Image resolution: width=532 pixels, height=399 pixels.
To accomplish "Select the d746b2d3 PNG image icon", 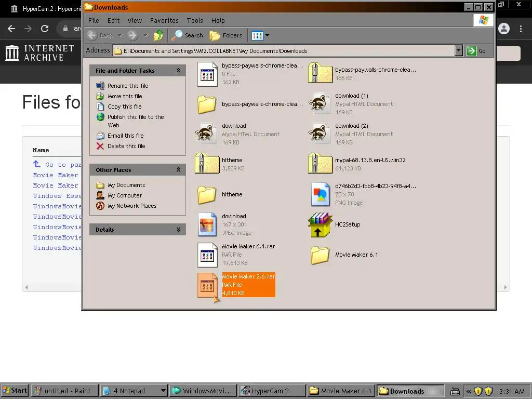I will [x=321, y=194].
